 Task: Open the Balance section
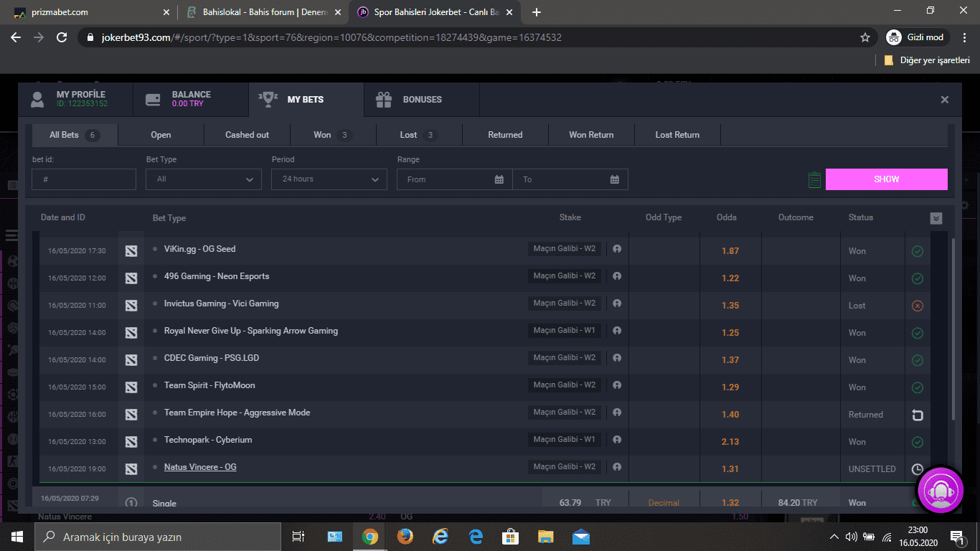pos(190,99)
